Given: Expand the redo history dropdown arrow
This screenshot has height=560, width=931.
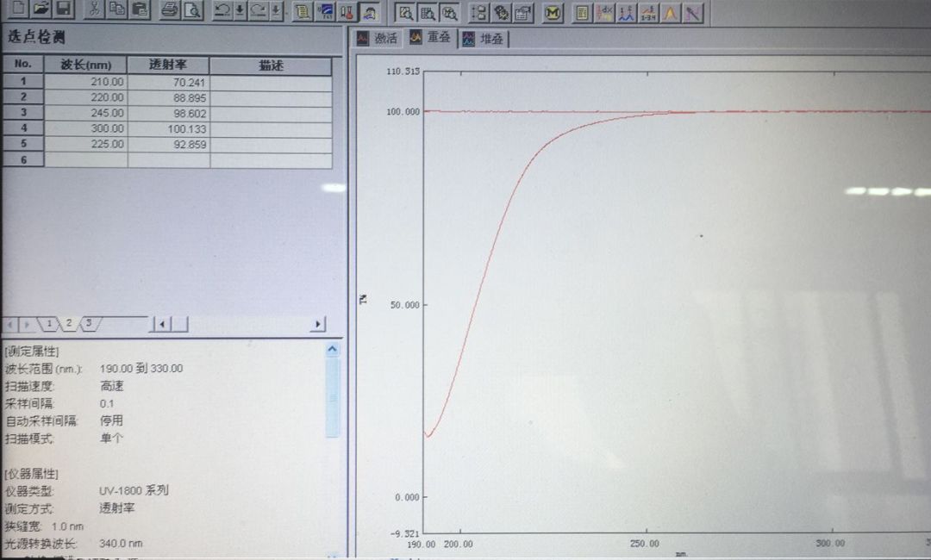Looking at the screenshot, I should coord(275,11).
